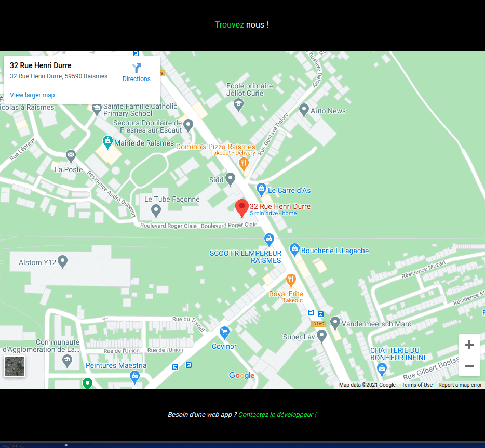The height and width of the screenshot is (448, 485).
Task: Click Report a map error link
Action: coord(460,385)
